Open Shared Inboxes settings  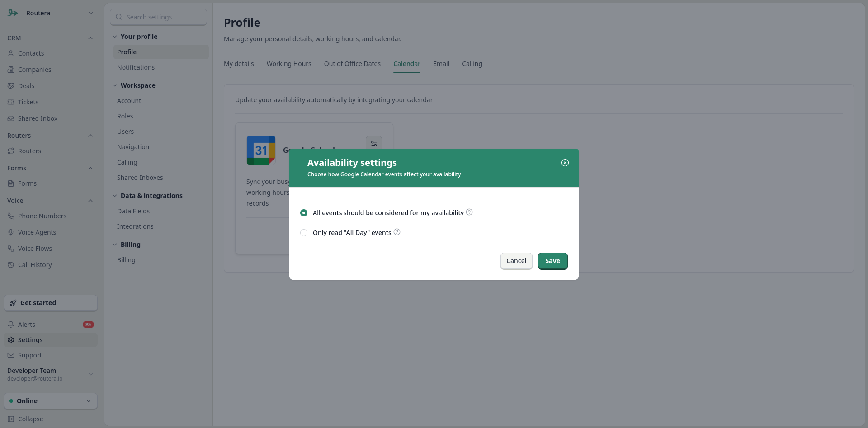pyautogui.click(x=161, y=178)
